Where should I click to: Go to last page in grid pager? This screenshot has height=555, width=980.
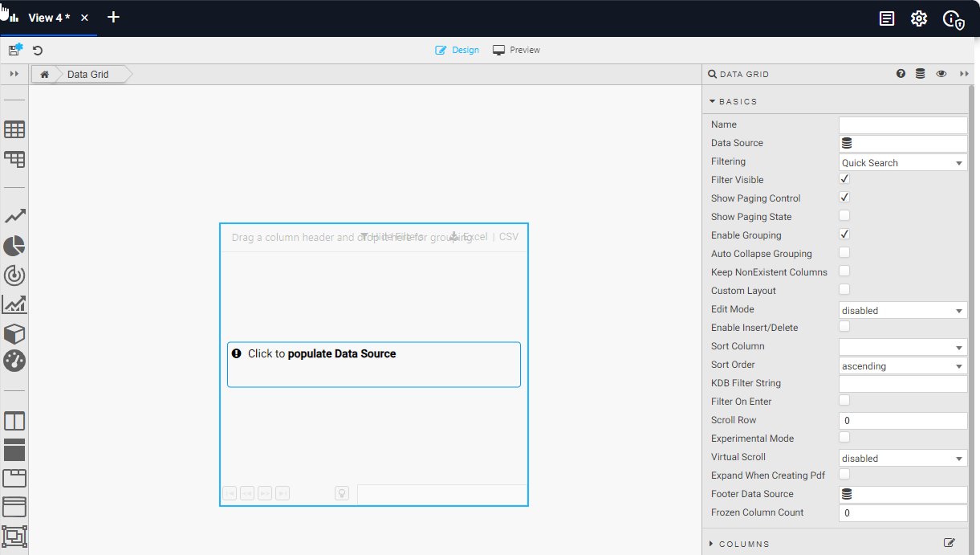(283, 493)
